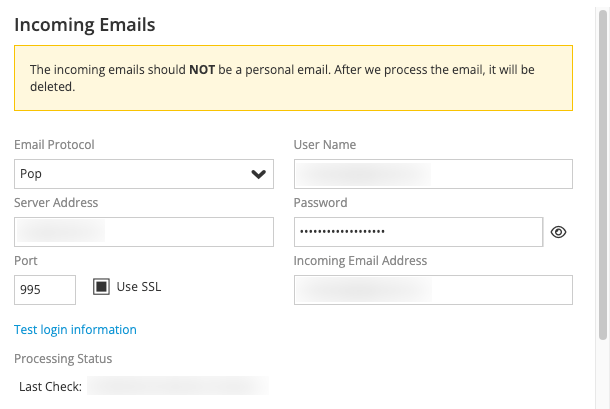Click the Test login information link
The image size is (610, 409).
[75, 330]
